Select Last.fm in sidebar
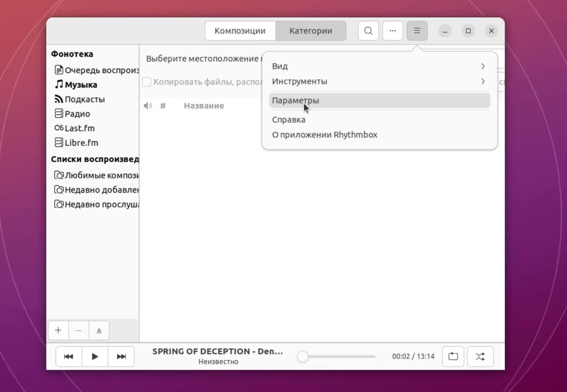The width and height of the screenshot is (567, 392). point(93,128)
